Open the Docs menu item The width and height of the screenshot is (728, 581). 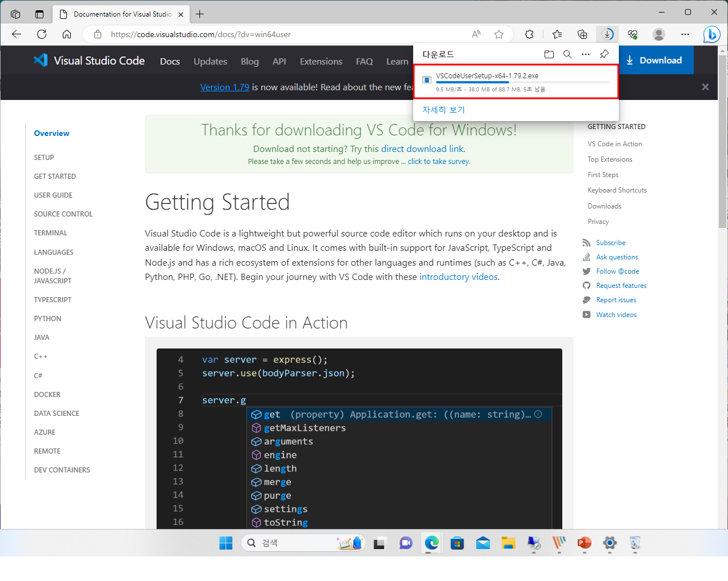click(170, 61)
